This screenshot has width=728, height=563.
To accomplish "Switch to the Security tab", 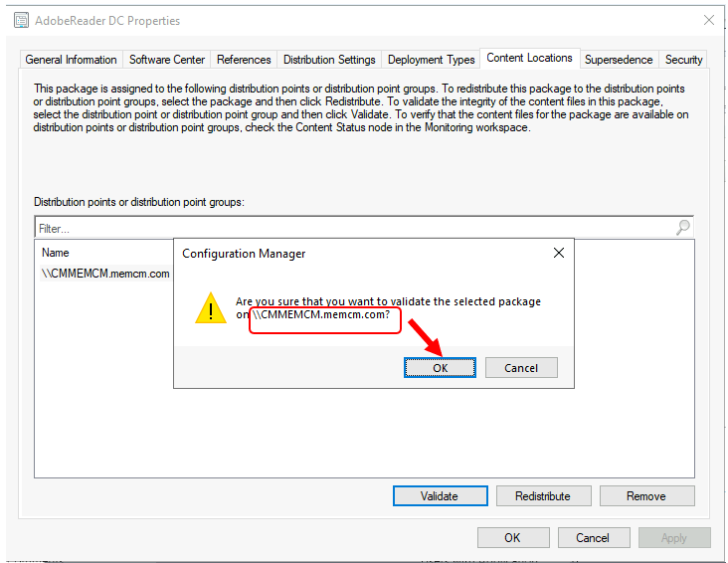I will coord(683,60).
